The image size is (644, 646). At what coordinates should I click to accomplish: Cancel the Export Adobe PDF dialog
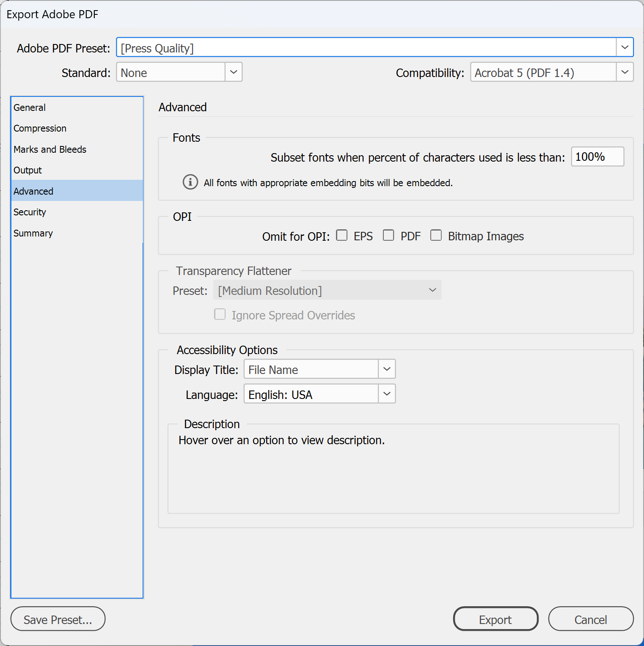pyautogui.click(x=591, y=619)
